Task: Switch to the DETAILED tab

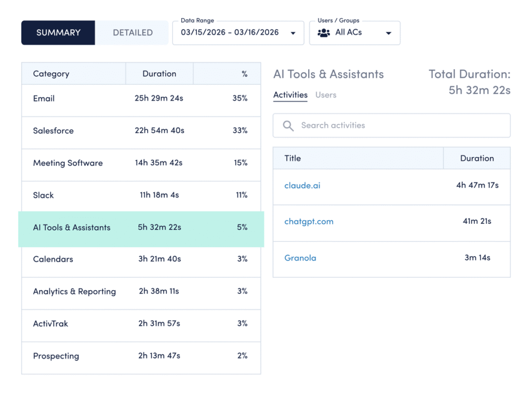Action: pyautogui.click(x=132, y=32)
